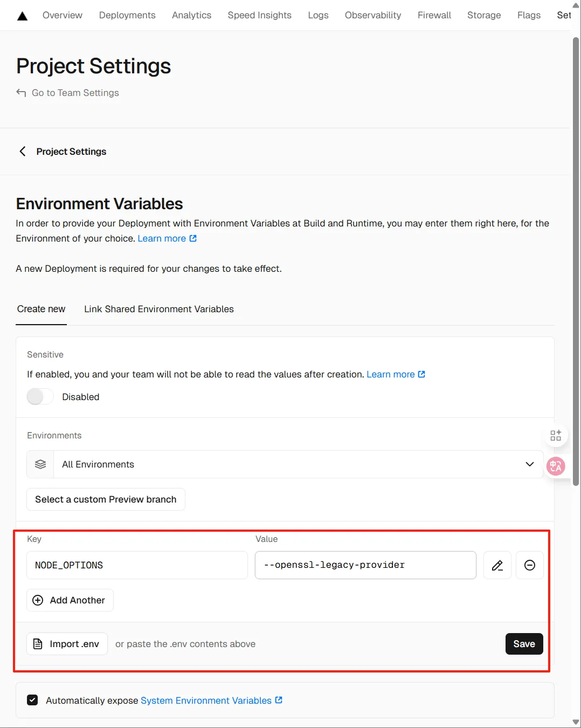The height and width of the screenshot is (728, 581).
Task: Click the Import .env button
Action: click(67, 644)
